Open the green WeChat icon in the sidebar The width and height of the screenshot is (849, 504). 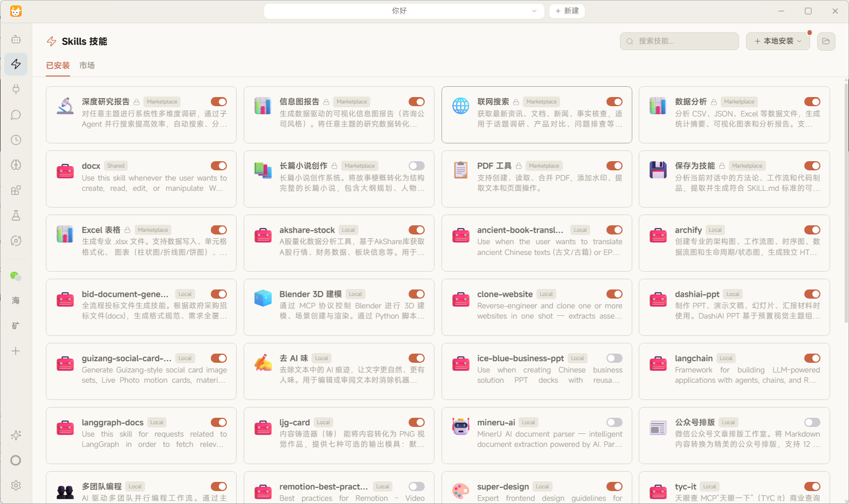click(x=16, y=277)
